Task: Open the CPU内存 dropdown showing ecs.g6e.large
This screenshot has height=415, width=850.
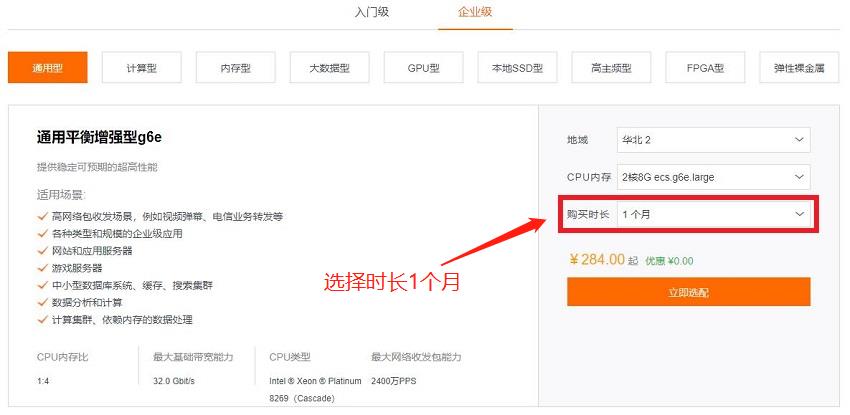Action: point(714,177)
